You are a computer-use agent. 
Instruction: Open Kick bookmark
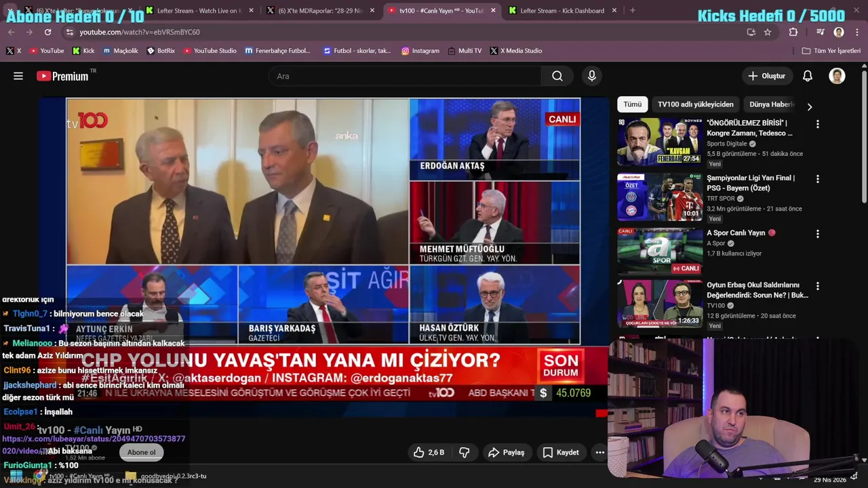click(x=83, y=51)
